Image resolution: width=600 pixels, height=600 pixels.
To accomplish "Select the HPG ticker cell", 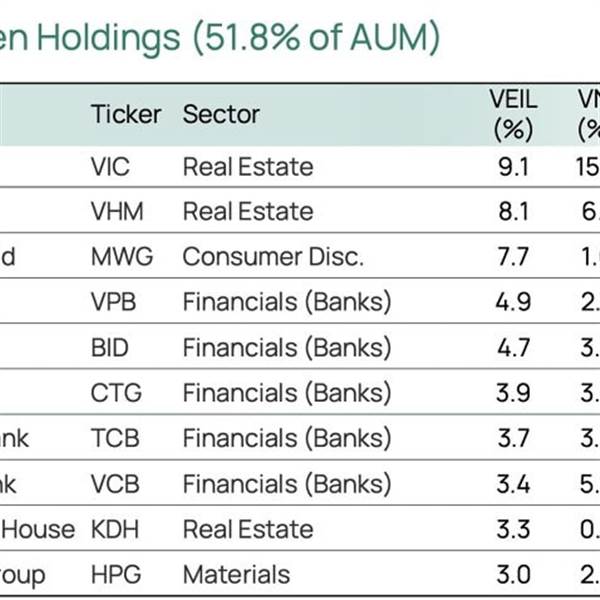I will (x=115, y=575).
